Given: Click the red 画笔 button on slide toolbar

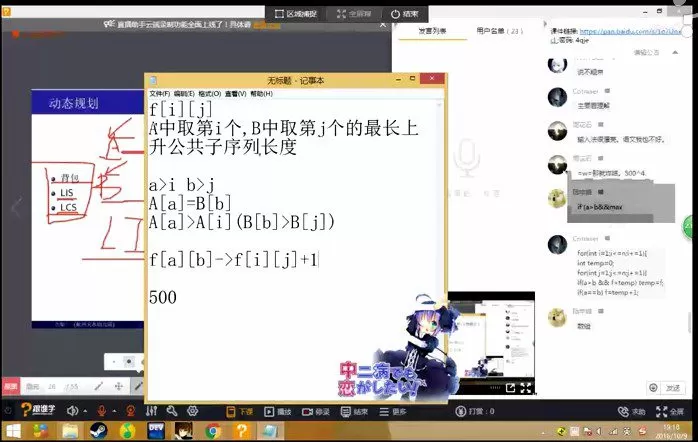Looking at the screenshot, I should coord(11,386).
